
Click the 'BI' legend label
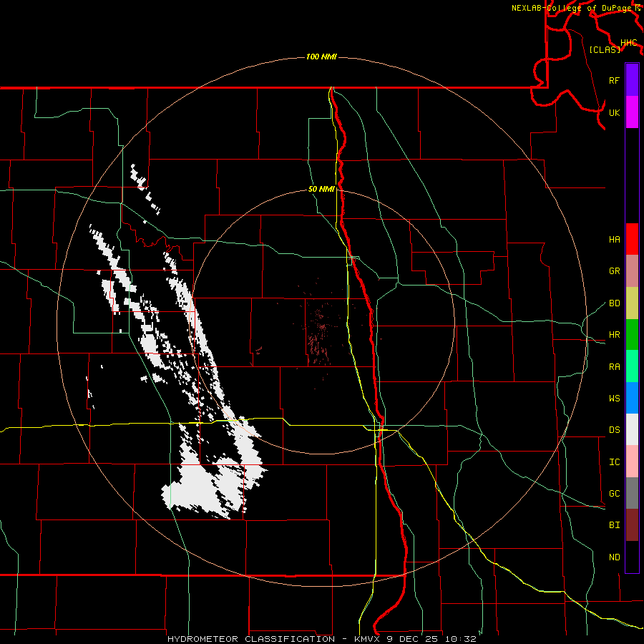tap(614, 525)
